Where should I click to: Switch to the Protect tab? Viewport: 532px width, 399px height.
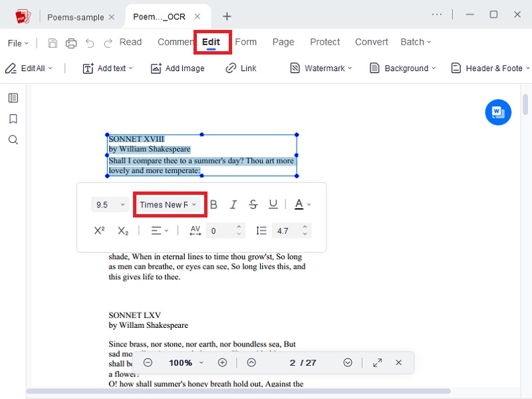(325, 42)
